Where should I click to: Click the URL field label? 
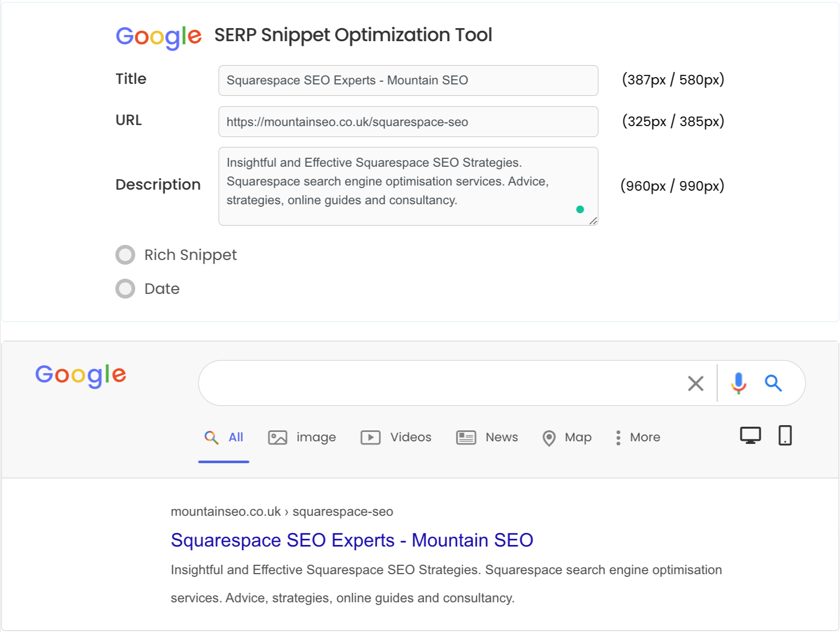coord(129,120)
